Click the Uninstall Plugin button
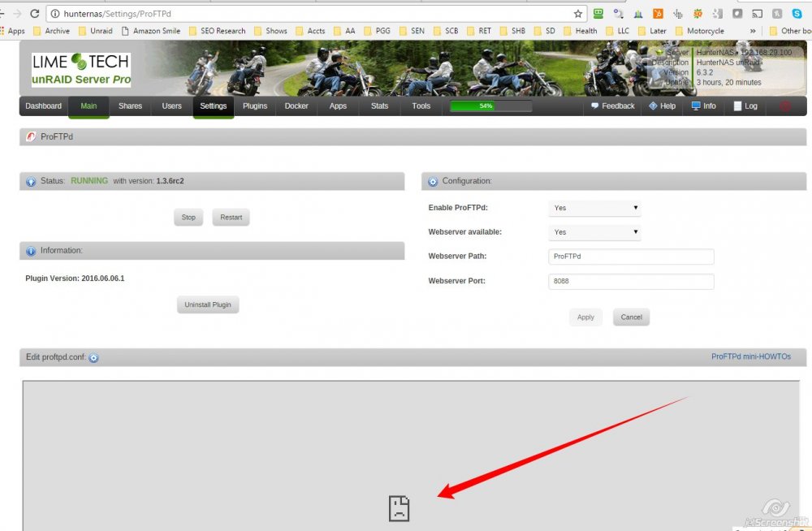This screenshot has height=531, width=812. (208, 304)
